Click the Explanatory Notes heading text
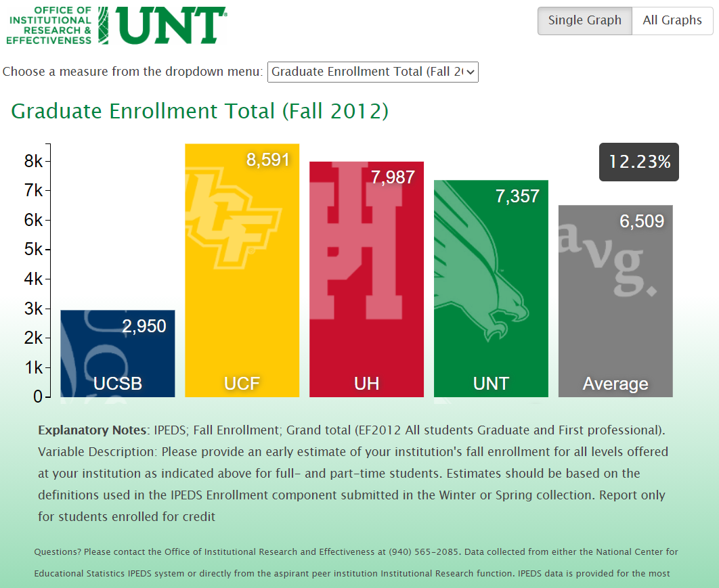The width and height of the screenshot is (719, 588). click(x=91, y=430)
